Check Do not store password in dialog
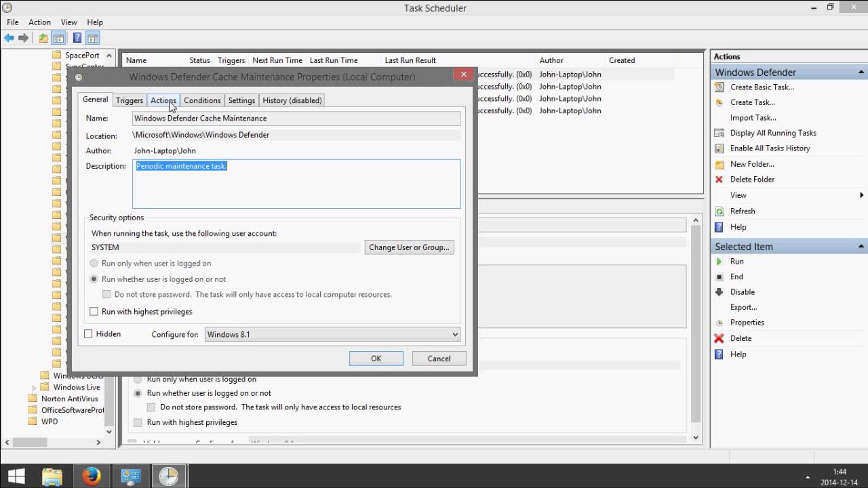 (x=106, y=295)
